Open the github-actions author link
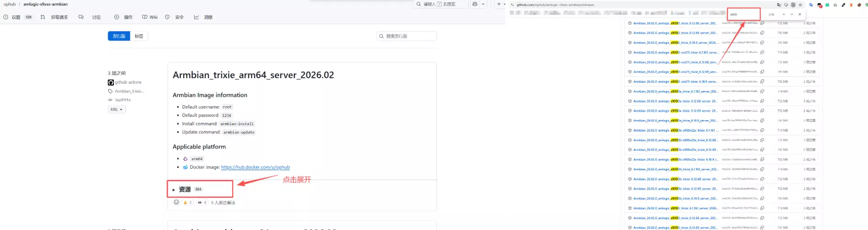 click(x=128, y=82)
